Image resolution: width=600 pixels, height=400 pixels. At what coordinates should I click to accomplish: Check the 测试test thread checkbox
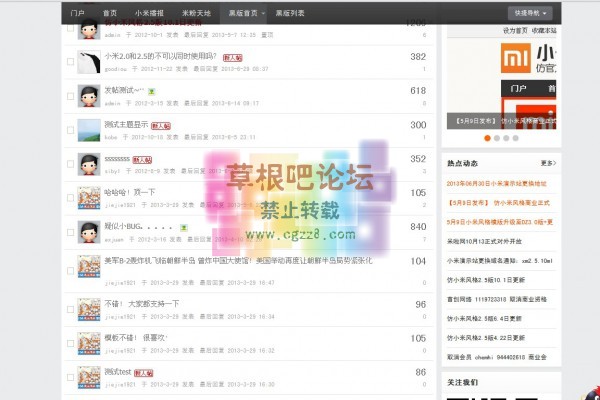[x=70, y=377]
